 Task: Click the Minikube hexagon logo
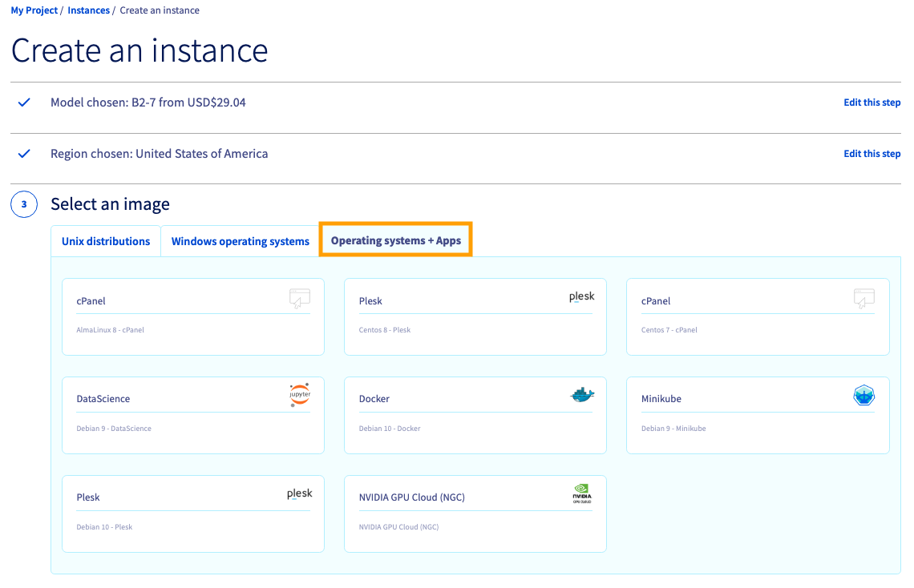(863, 395)
